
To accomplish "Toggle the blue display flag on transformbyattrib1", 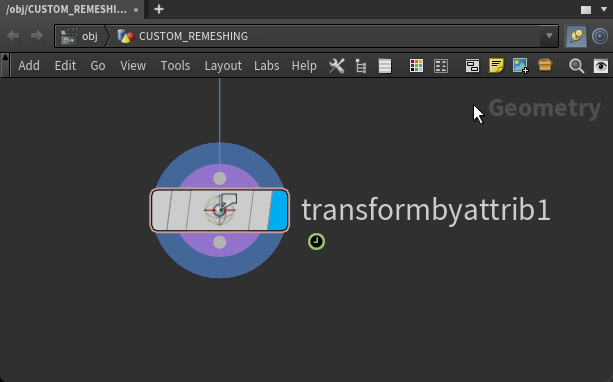I will (278, 210).
